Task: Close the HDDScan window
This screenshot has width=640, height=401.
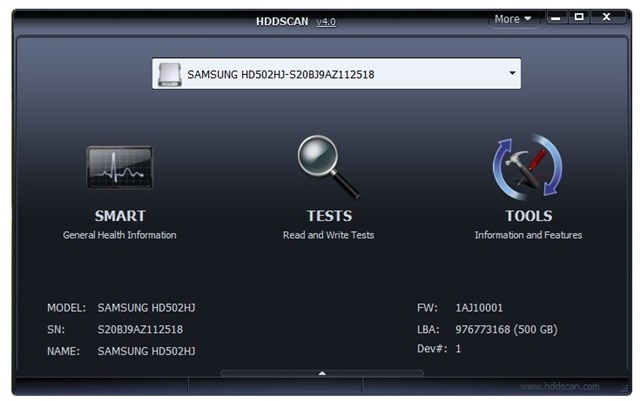Action: coord(607,17)
